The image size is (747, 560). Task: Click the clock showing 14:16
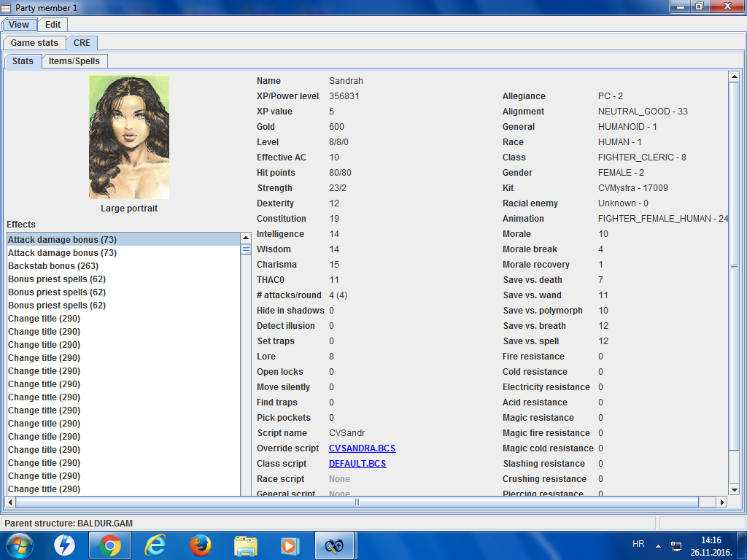point(711,540)
